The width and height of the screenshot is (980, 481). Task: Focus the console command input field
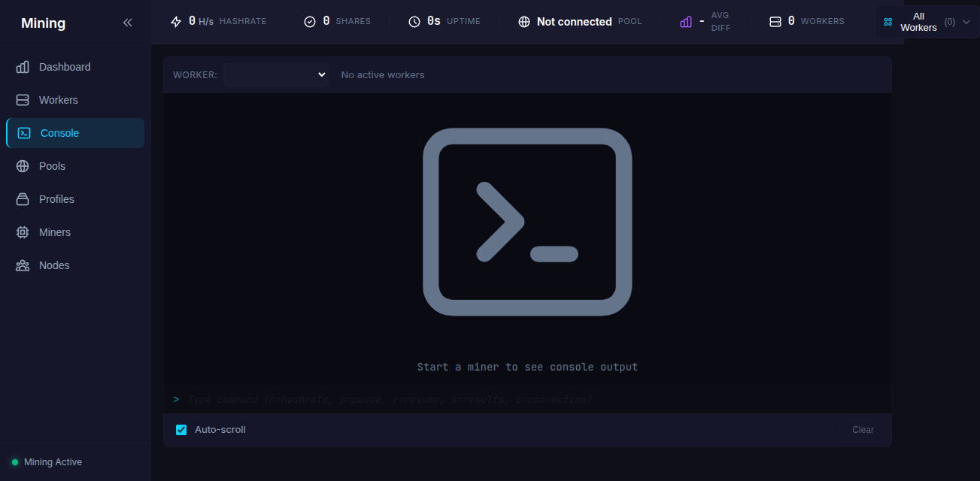coord(526,399)
